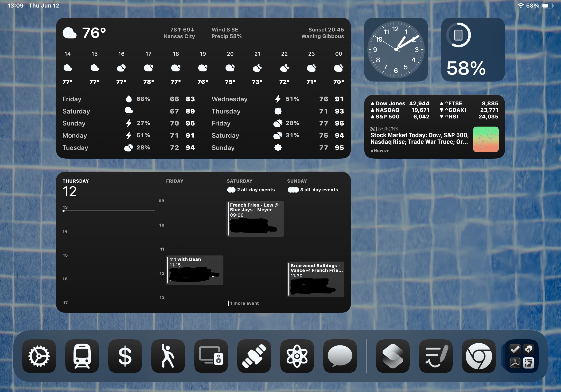This screenshot has height=392, width=561.
Task: Tap the current time marker at 13:09
Action: click(x=109, y=211)
